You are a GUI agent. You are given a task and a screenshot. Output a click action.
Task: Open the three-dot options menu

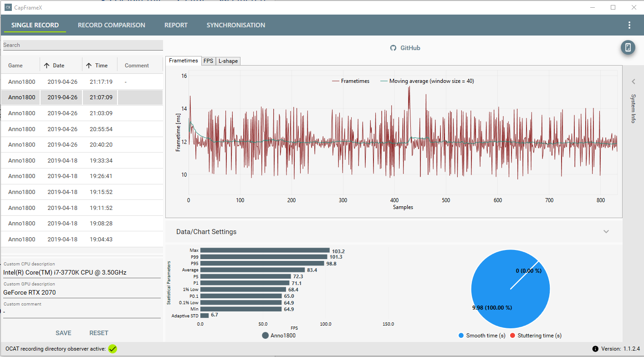[629, 25]
